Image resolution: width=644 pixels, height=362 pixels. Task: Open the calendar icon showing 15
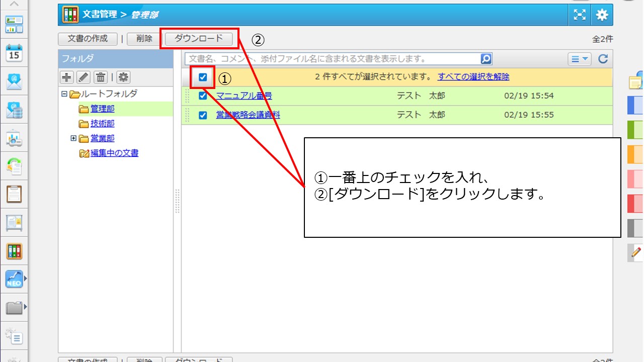click(x=14, y=53)
